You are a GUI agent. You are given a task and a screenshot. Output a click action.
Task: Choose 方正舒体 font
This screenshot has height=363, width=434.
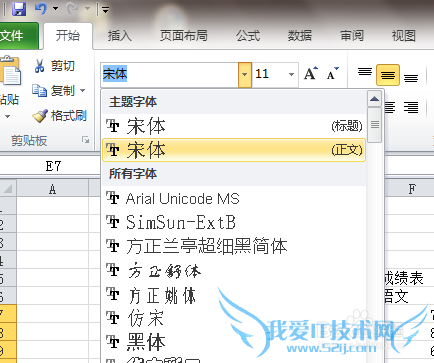234,270
